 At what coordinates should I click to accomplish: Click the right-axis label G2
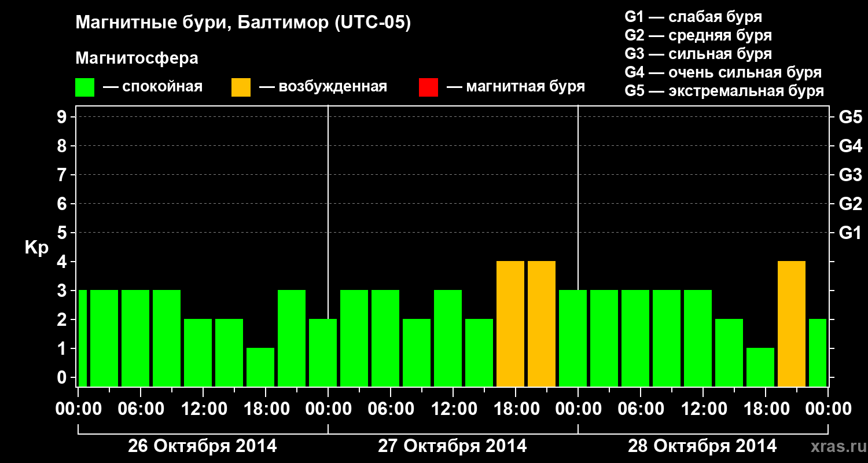851,204
